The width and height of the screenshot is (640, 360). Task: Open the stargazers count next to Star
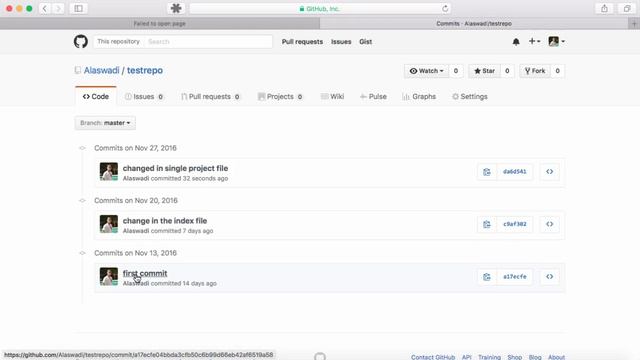point(507,71)
